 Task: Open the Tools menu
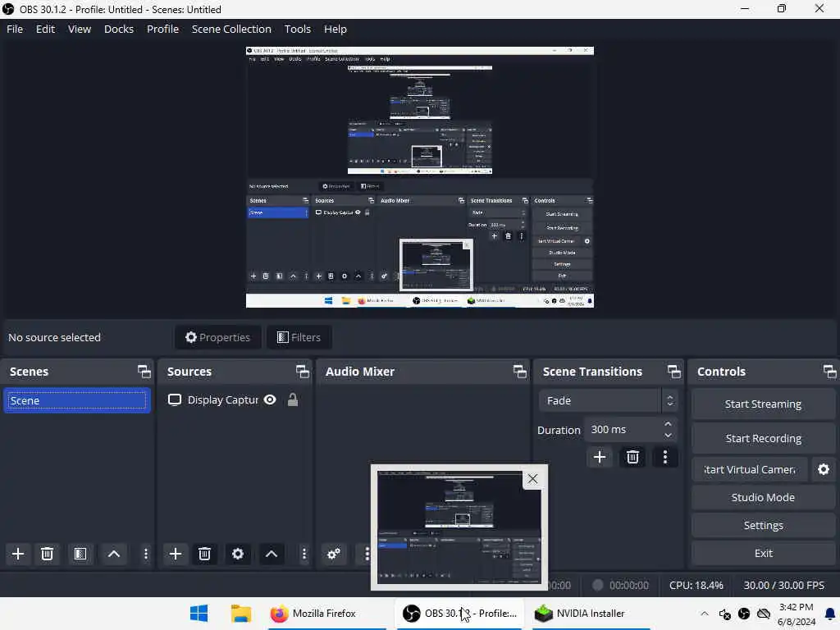click(x=297, y=29)
